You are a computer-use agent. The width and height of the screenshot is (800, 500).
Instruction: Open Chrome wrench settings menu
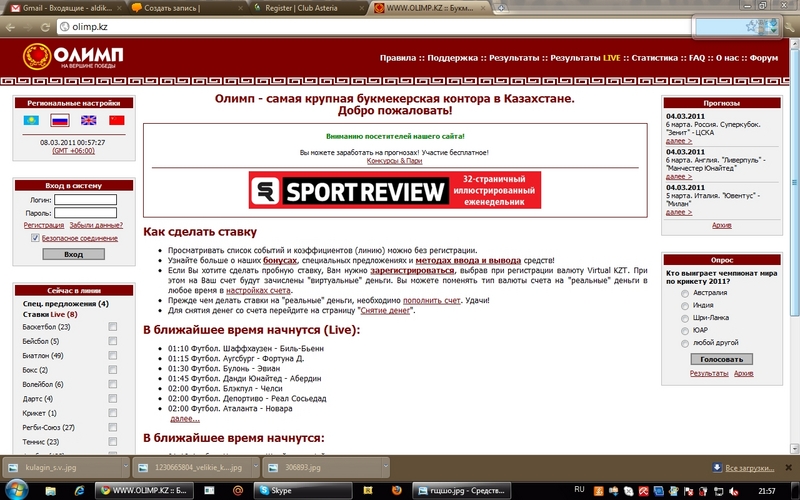coord(790,27)
